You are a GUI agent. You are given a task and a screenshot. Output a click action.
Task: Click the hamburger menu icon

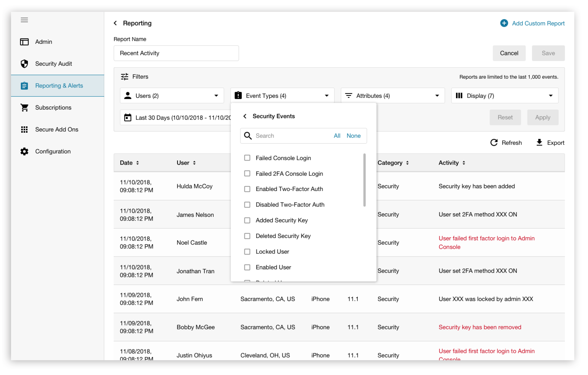point(24,20)
